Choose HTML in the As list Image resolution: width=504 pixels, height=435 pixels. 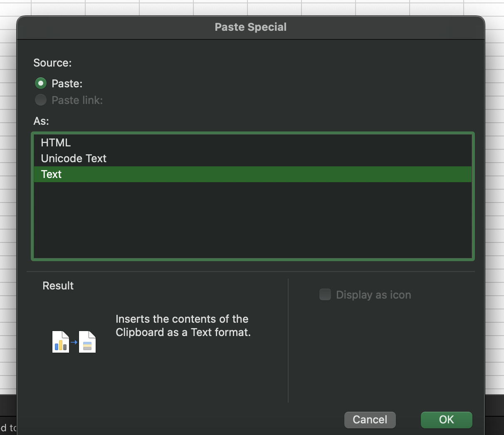point(56,143)
